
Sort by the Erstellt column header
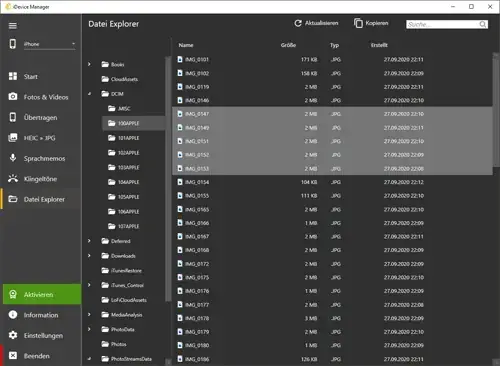(379, 45)
